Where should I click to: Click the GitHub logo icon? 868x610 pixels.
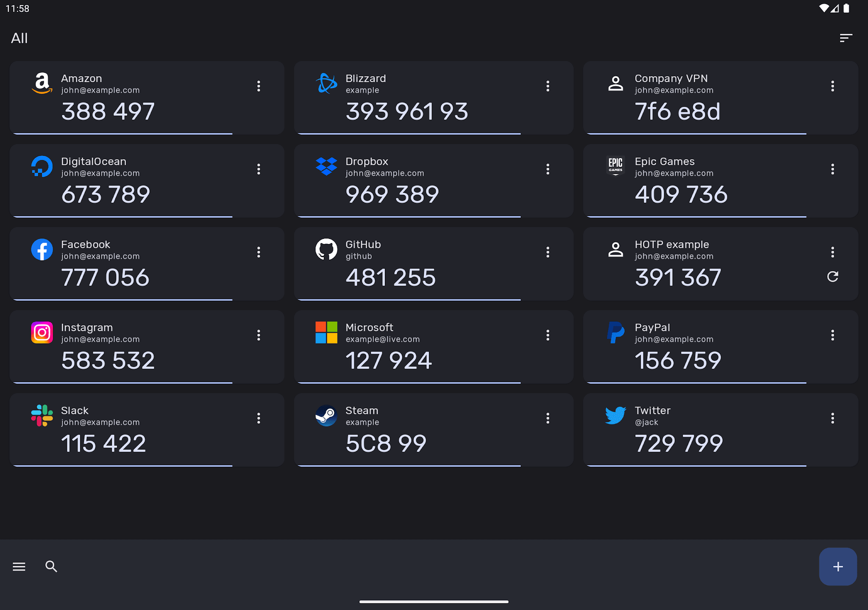(326, 249)
